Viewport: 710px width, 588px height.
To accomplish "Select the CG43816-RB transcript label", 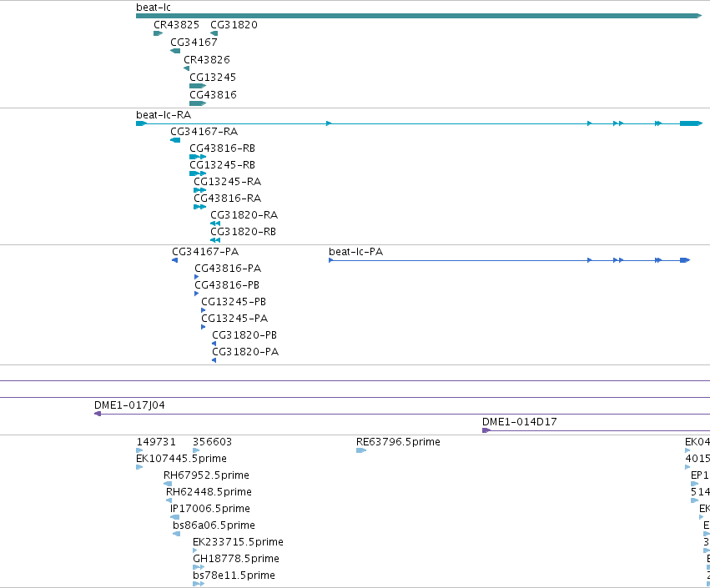I will click(222, 148).
